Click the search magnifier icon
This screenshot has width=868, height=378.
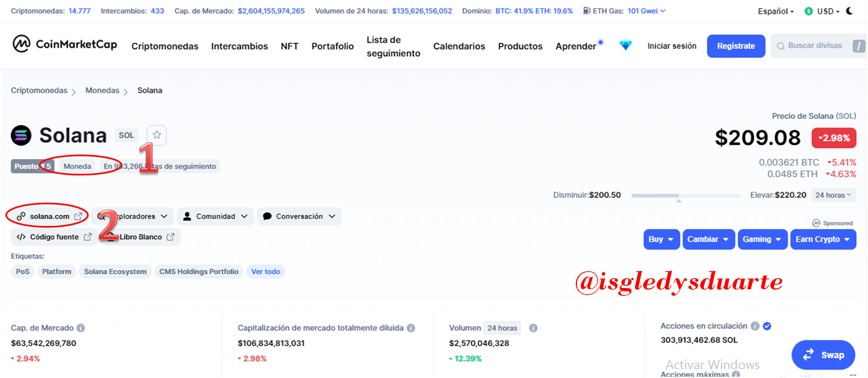tap(781, 46)
